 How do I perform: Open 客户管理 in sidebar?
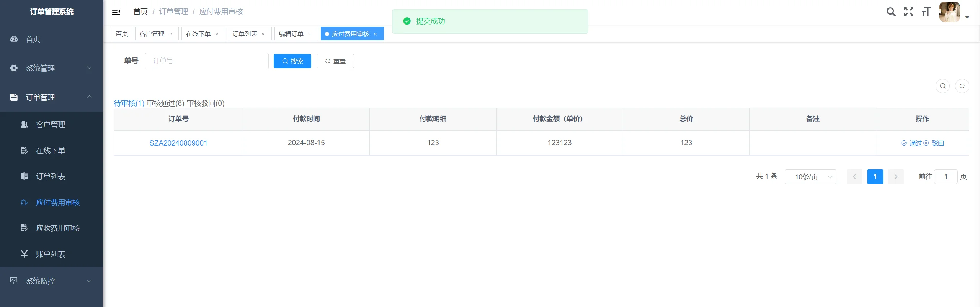pos(51,125)
